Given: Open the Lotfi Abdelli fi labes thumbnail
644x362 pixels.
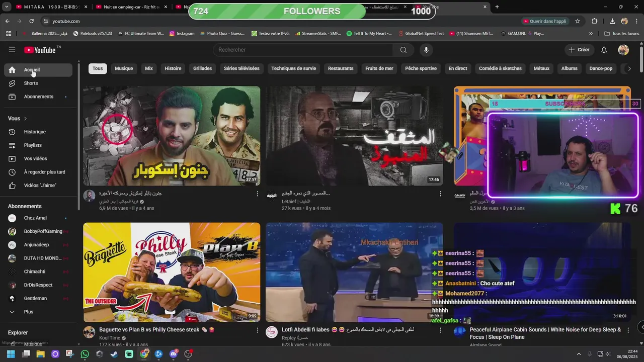Looking at the screenshot, I should (354, 273).
